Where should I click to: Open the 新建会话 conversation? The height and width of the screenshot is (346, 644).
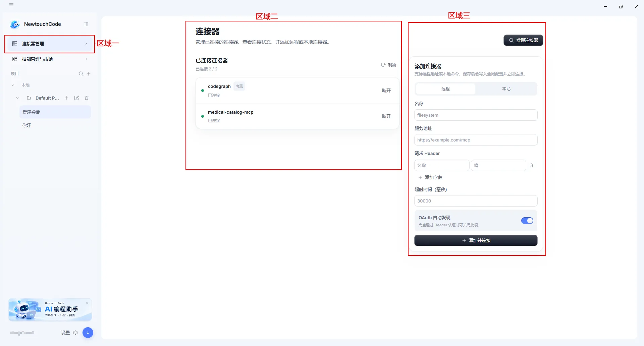55,112
